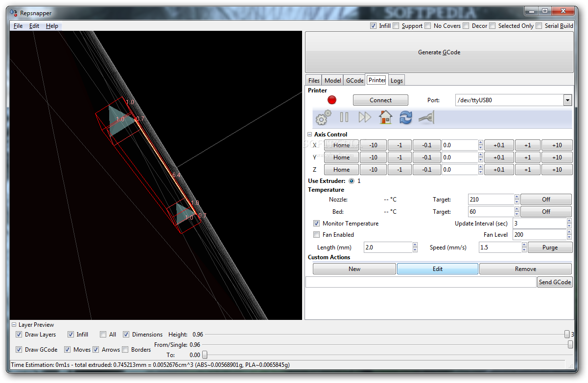The image size is (588, 383).
Task: Click New custom action button
Action: tap(354, 269)
